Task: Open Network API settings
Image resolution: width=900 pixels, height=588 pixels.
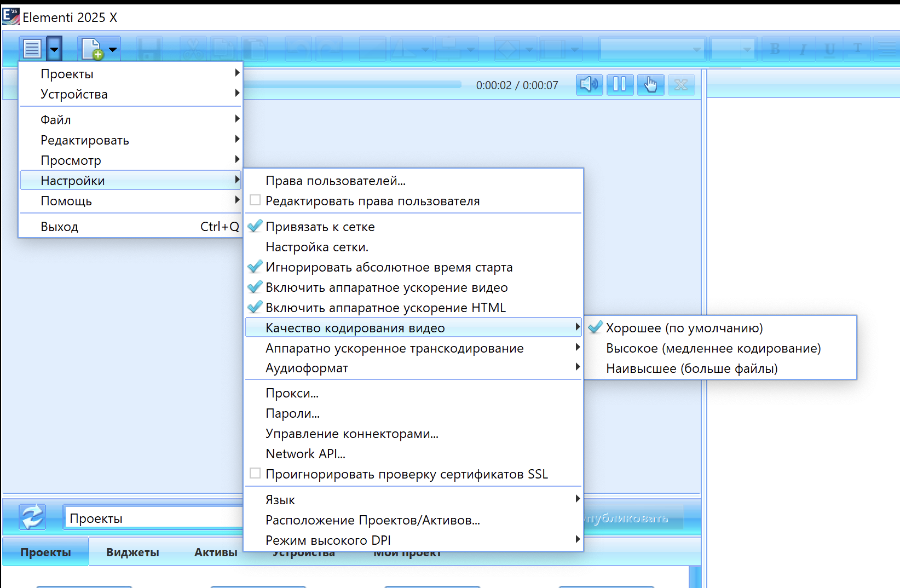Action: tap(413, 454)
